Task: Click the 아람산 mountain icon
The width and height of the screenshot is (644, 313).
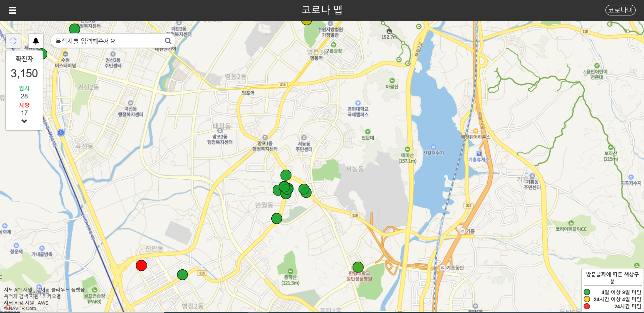Action: pyautogui.click(x=392, y=81)
